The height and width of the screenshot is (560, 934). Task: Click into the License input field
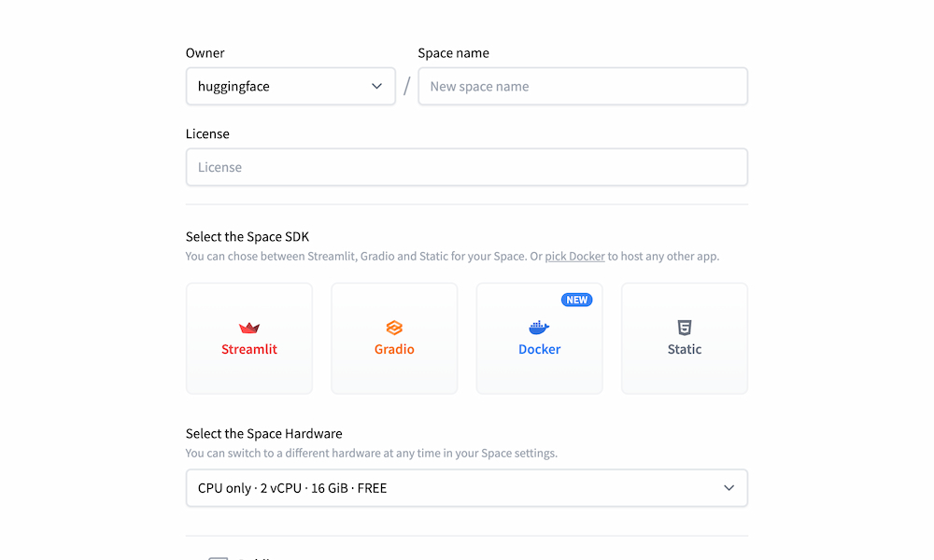point(466,168)
